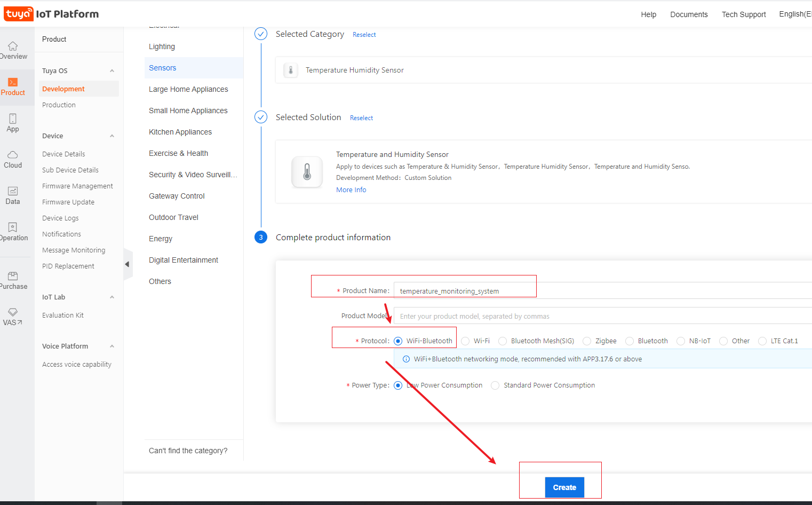The height and width of the screenshot is (505, 812).
Task: Open the Digital Entertainment category
Action: coord(194,260)
